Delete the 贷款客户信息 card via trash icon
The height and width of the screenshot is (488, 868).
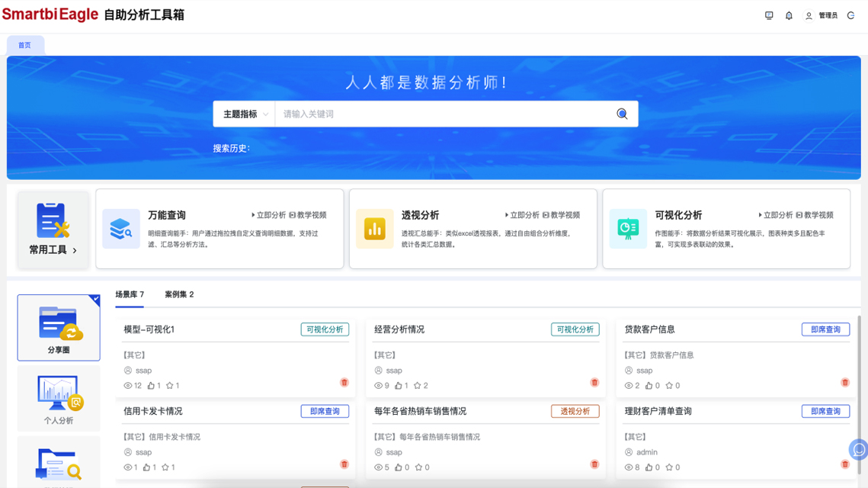[x=844, y=381]
